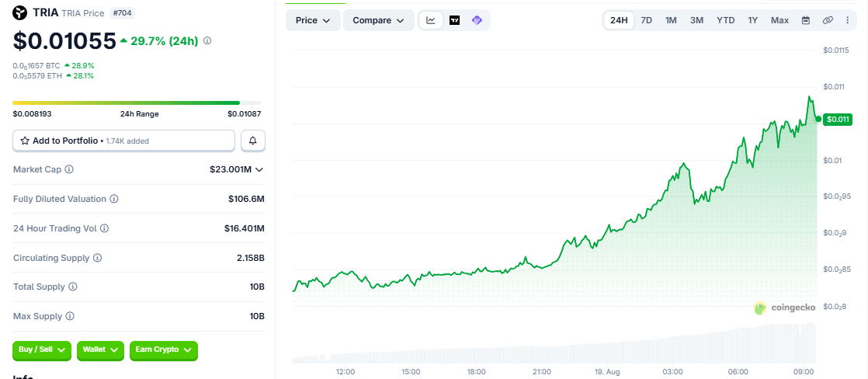Select the YTD time range tab
This screenshot has height=379, width=868.
click(x=725, y=20)
